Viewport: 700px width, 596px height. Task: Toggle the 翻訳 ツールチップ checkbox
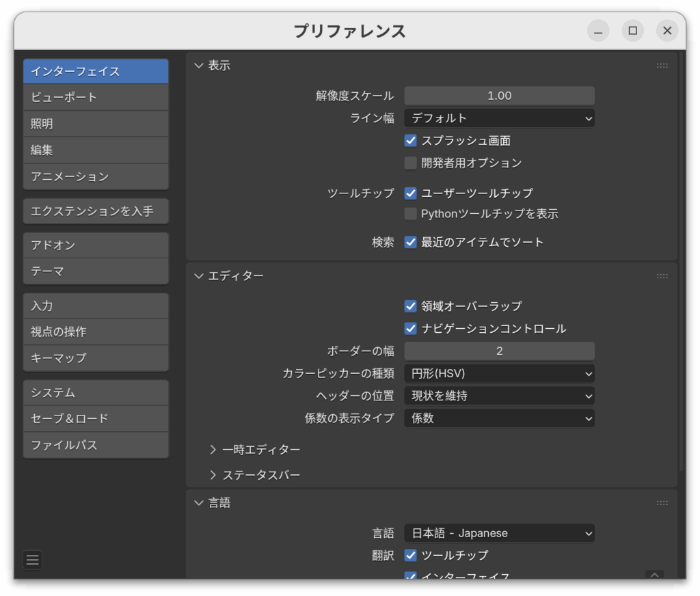coord(410,556)
